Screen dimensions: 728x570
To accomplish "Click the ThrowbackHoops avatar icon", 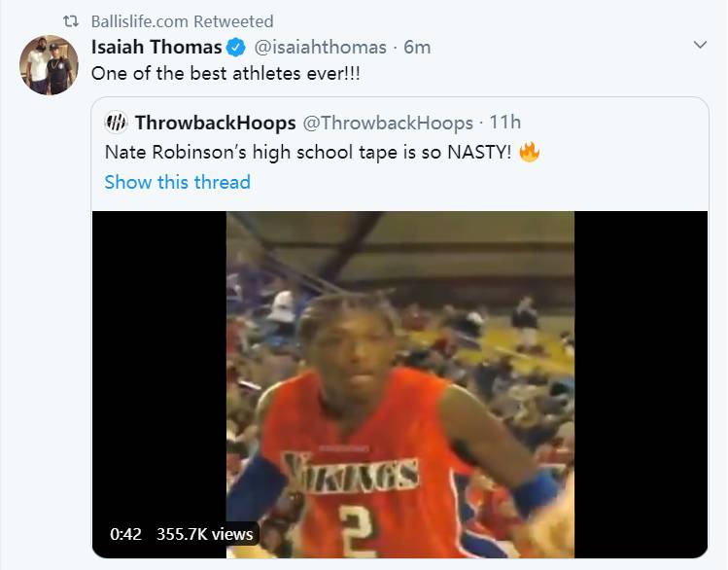I will tap(116, 123).
